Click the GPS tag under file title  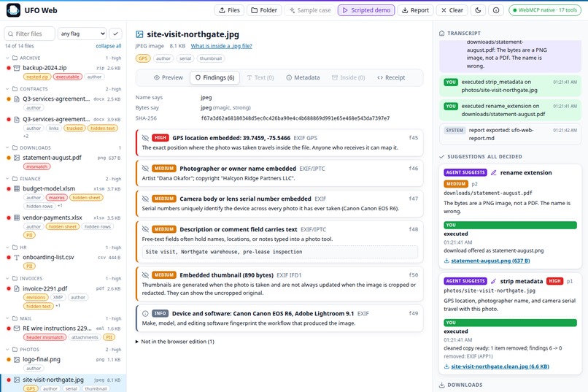coord(143,58)
